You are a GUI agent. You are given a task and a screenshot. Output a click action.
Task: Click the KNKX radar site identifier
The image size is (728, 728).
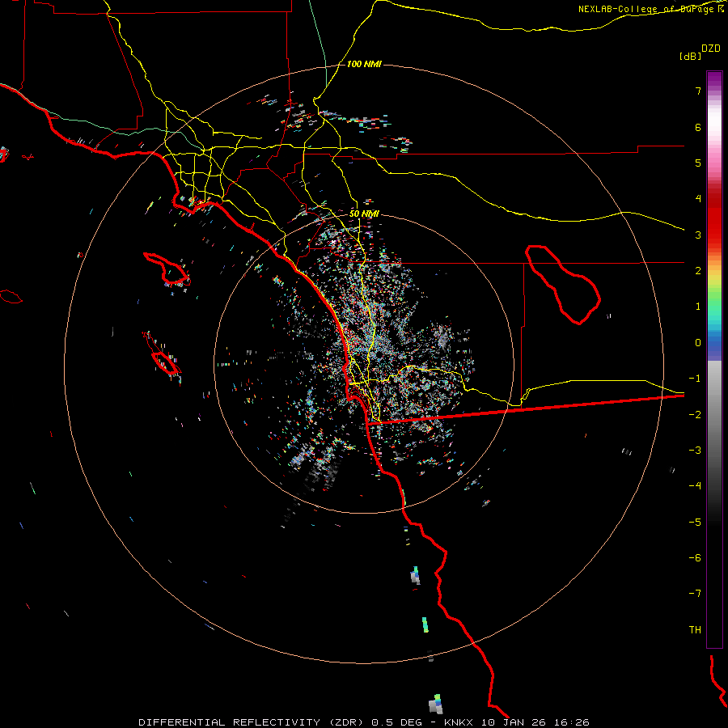point(459,722)
